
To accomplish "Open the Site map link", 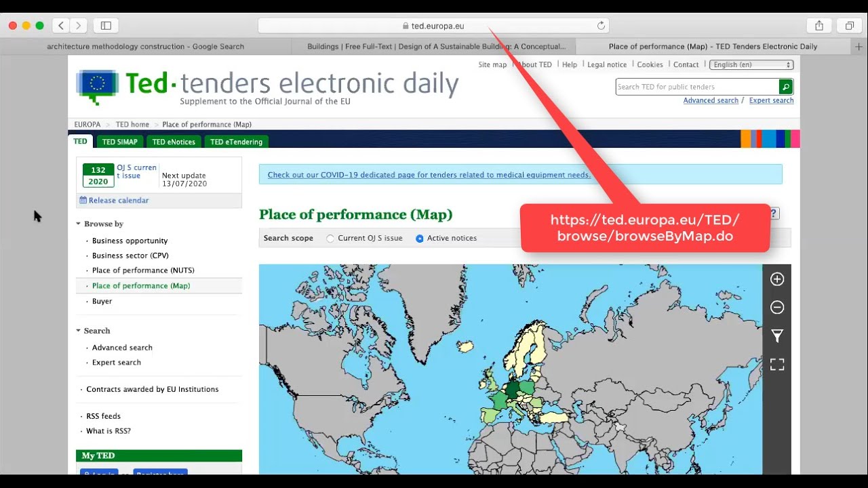I will click(492, 65).
